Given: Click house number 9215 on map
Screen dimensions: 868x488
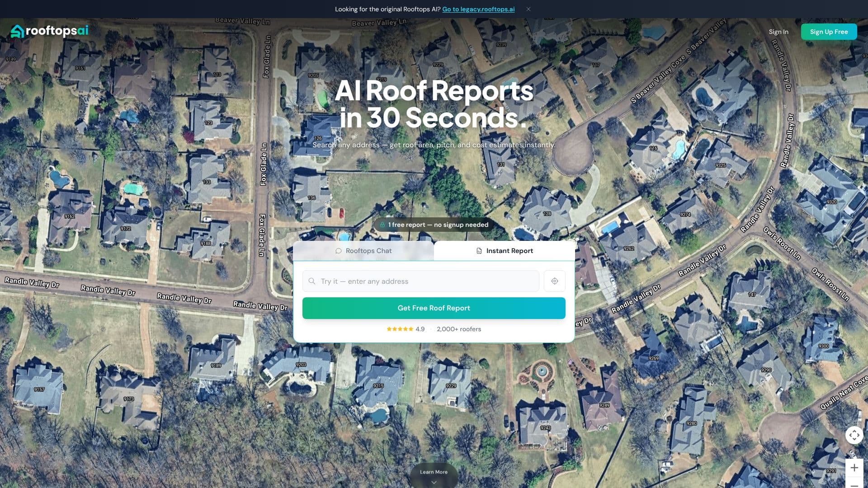Looking at the screenshot, I should (378, 386).
